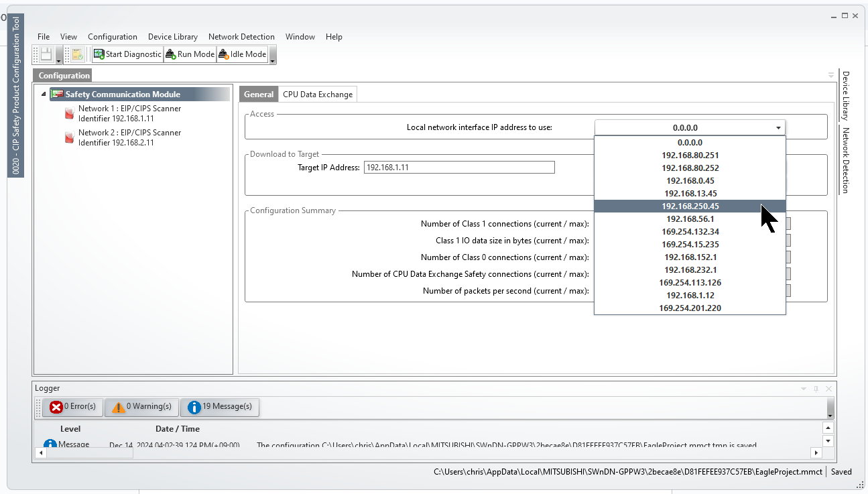Close the local network interface IP dropdown

click(x=778, y=127)
